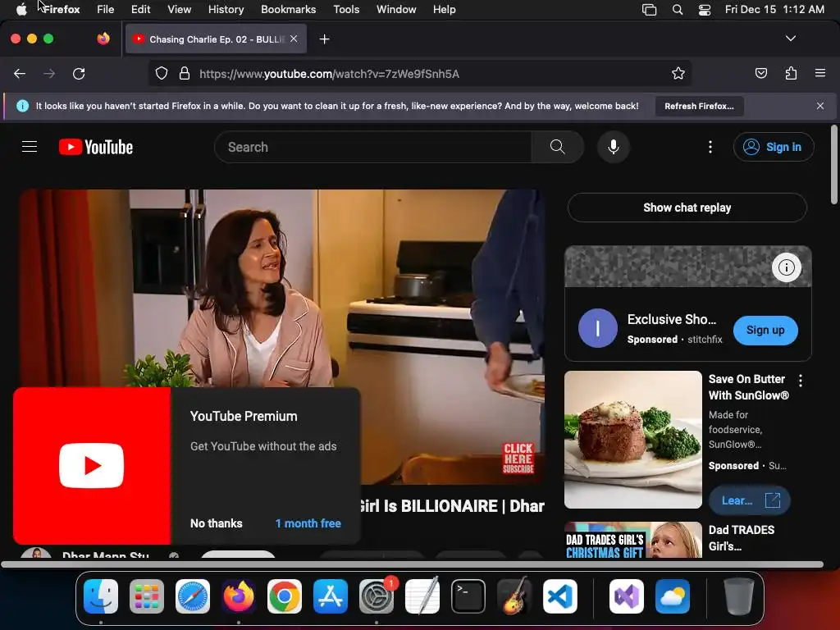The image size is (840, 630).
Task: Click the horizontal scrollbar at bottom
Action: [x=413, y=564]
